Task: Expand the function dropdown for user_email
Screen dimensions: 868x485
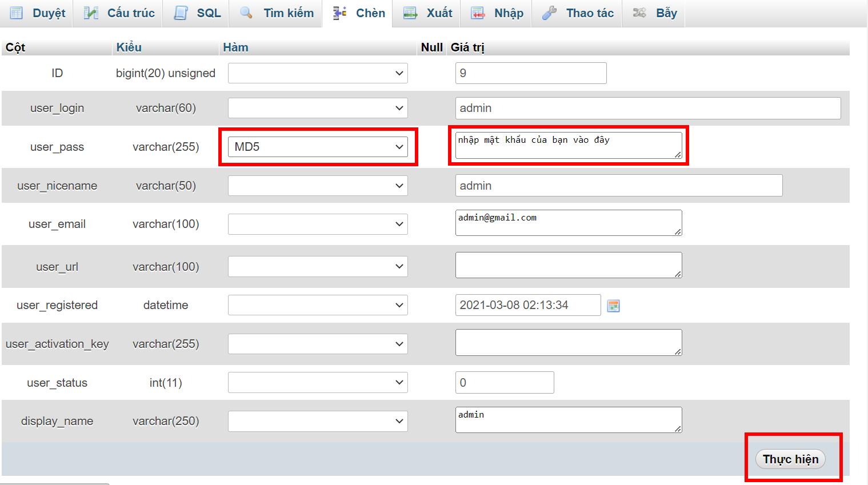Action: point(318,224)
